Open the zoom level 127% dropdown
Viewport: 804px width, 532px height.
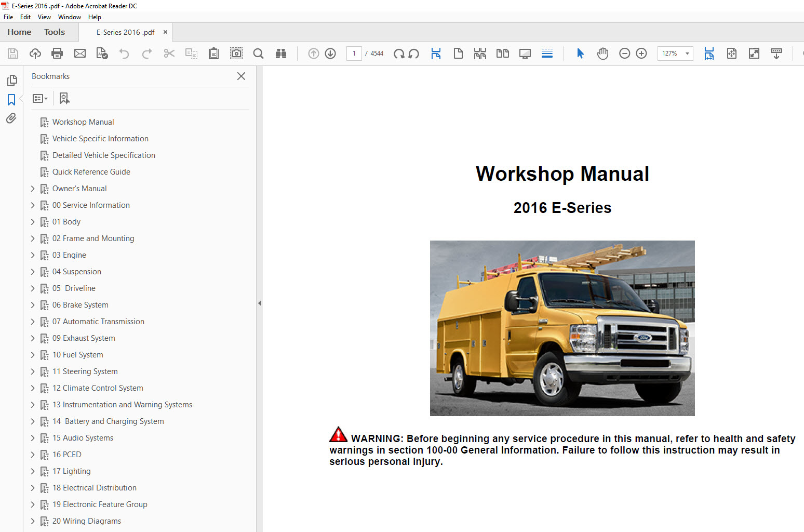pos(687,54)
